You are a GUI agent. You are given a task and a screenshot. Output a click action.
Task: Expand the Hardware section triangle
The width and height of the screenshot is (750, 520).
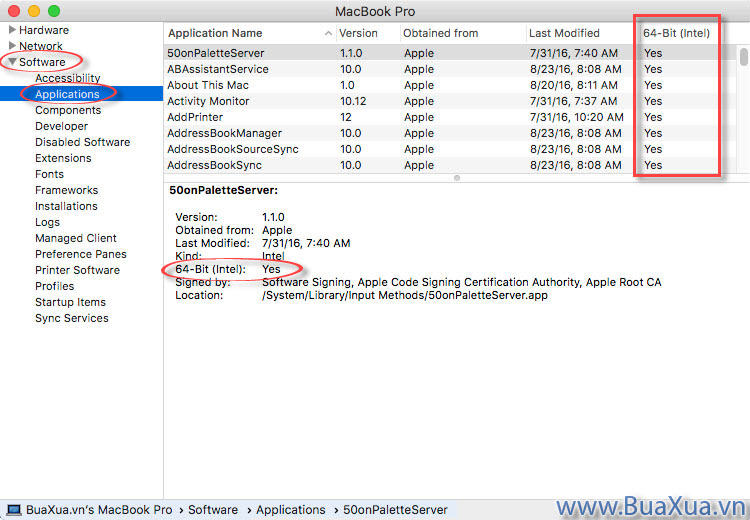[12, 30]
